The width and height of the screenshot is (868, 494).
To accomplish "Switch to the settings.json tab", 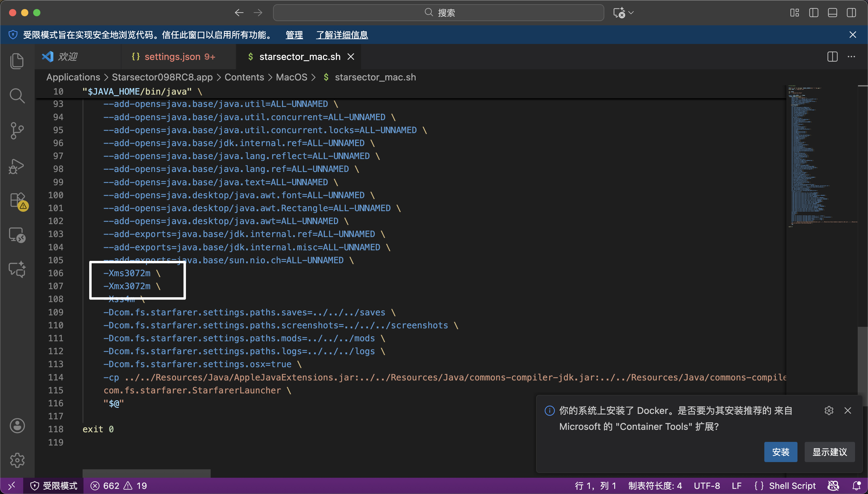I will tap(173, 57).
